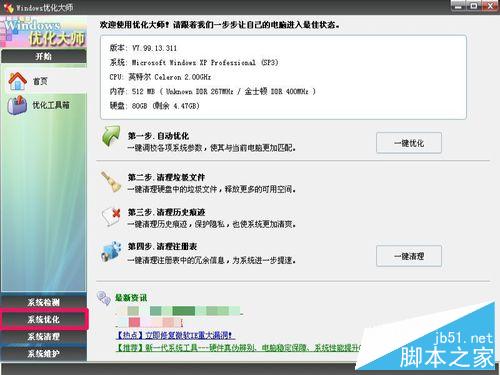Open the 系统优化 sidebar section
This screenshot has width=500, height=375.
44,319
